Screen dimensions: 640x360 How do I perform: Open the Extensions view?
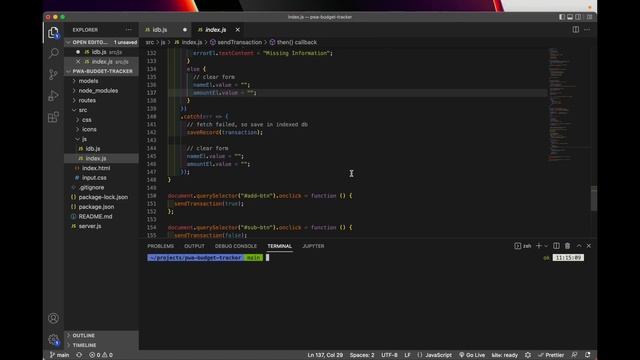point(53,117)
